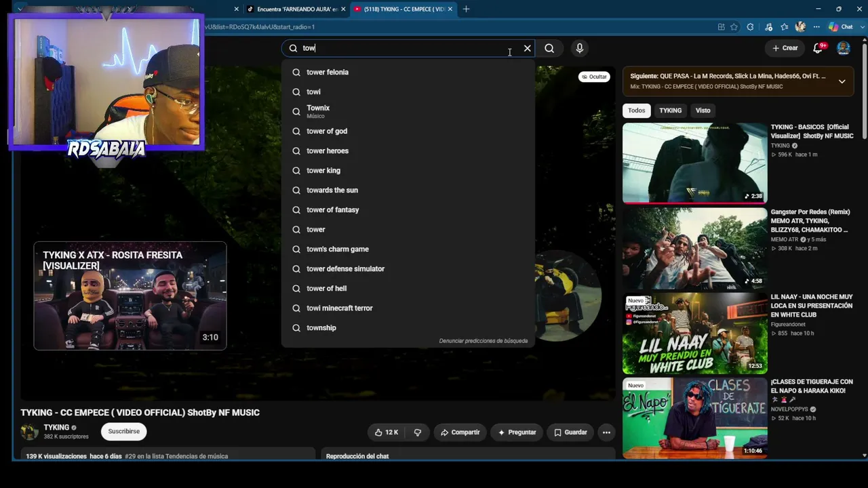Click 'LIL NAAY - UNA NOCHE MUY LOCA' title
The image size is (868, 488).
[x=812, y=306]
